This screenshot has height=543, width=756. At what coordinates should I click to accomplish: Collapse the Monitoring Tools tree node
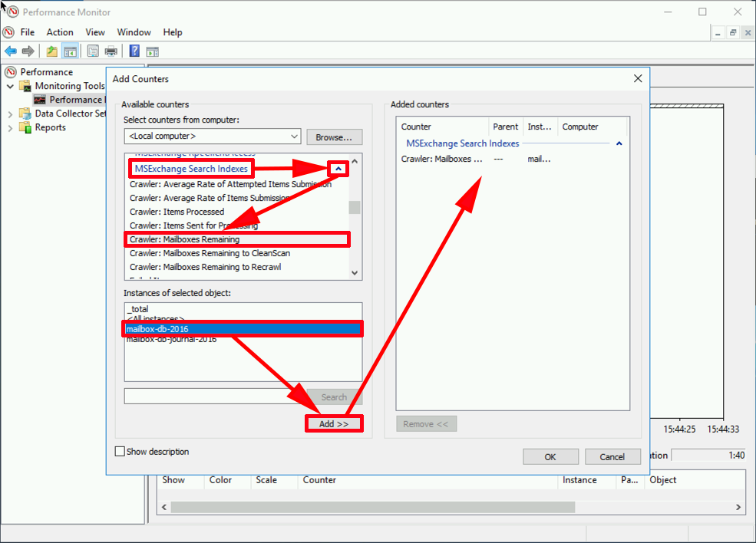(x=10, y=86)
